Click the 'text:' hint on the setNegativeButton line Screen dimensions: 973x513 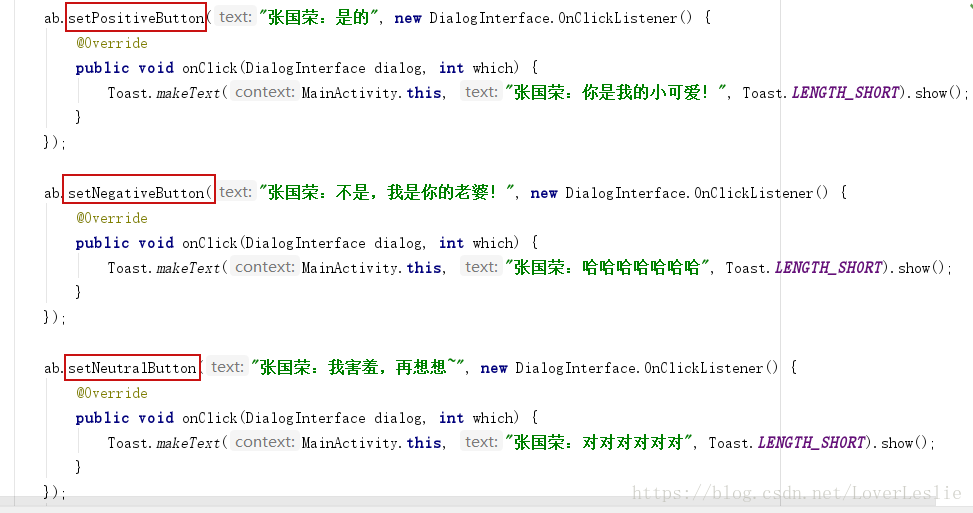(x=235, y=192)
